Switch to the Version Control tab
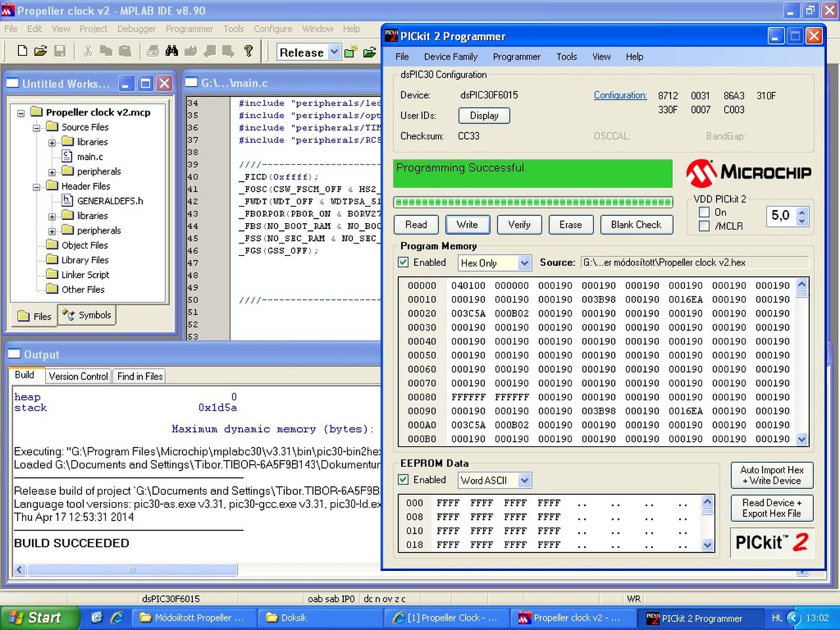Viewport: 840px width, 630px height. [x=78, y=376]
